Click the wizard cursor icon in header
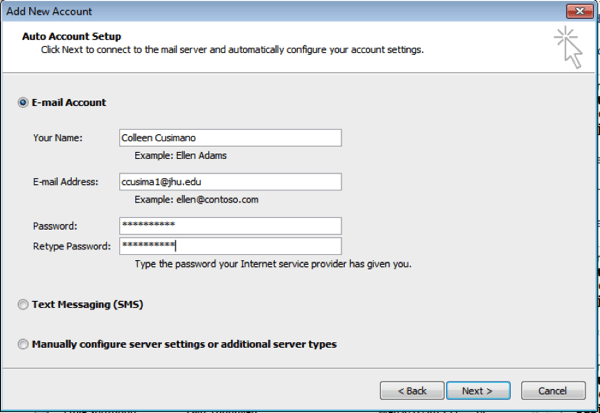This screenshot has height=413, width=600. pyautogui.click(x=568, y=48)
